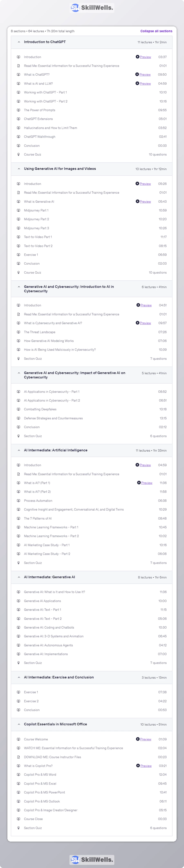This screenshot has height=868, width=184.
Task: Click the video icon beside "What is ChatGPT?"
Action: (x=18, y=75)
